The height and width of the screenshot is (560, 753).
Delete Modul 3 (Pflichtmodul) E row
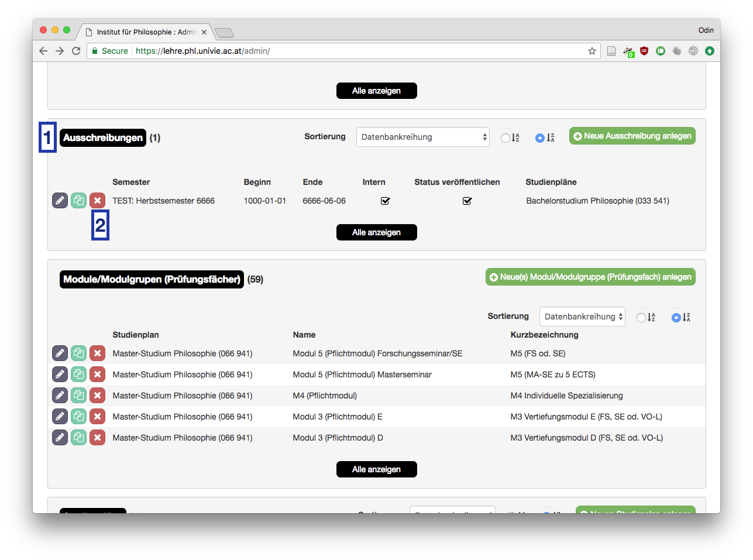98,417
